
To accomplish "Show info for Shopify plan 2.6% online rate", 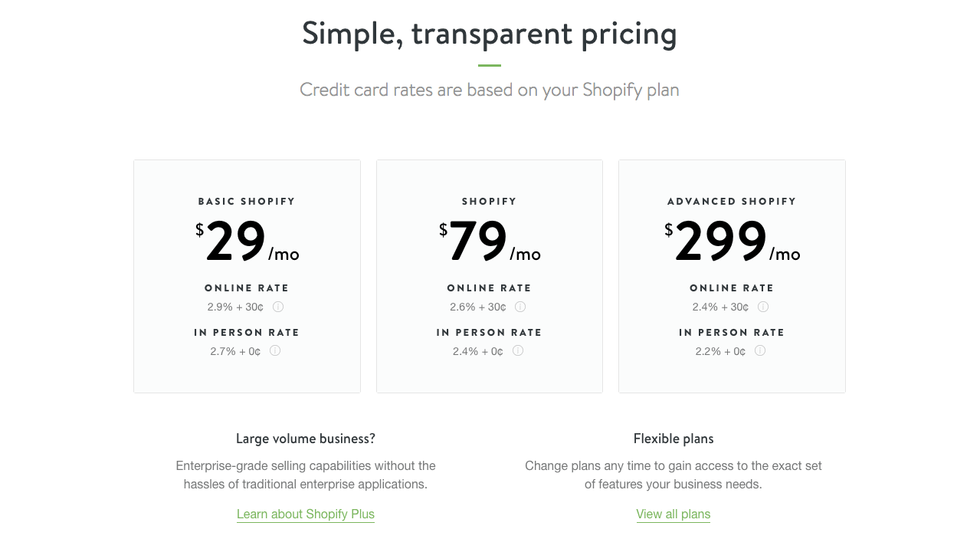I will (520, 307).
